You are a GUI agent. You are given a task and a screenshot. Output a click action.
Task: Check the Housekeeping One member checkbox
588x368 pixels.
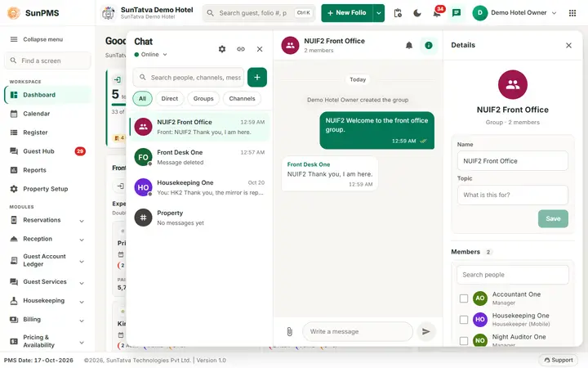click(x=464, y=320)
